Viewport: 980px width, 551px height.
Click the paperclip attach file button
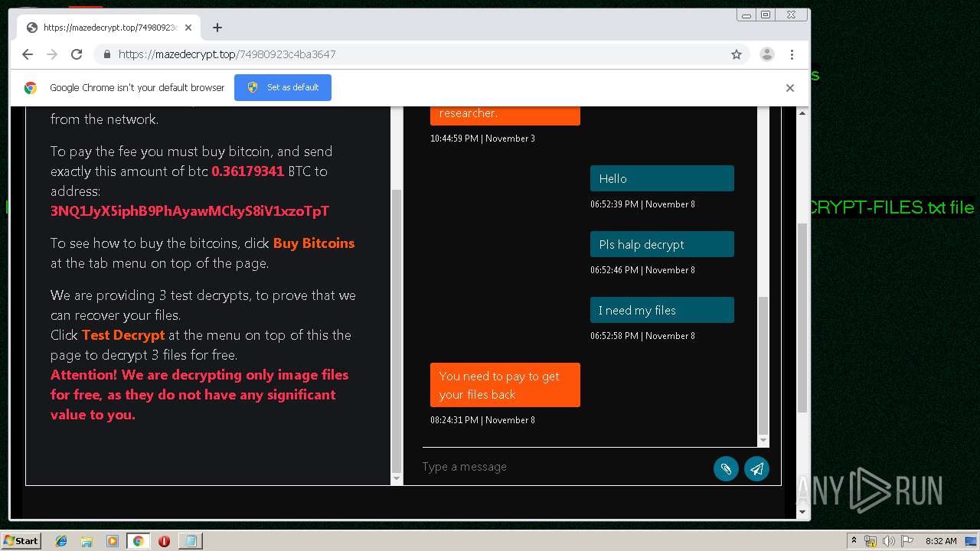pos(726,469)
